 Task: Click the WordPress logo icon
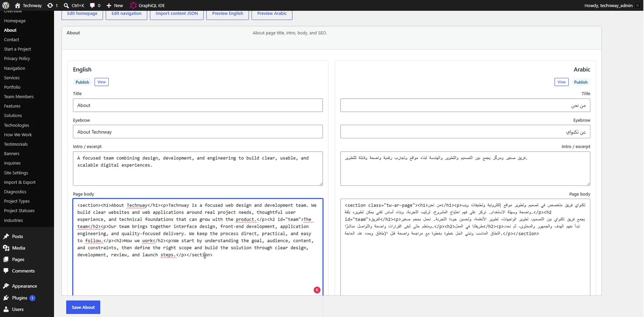[x=6, y=5]
